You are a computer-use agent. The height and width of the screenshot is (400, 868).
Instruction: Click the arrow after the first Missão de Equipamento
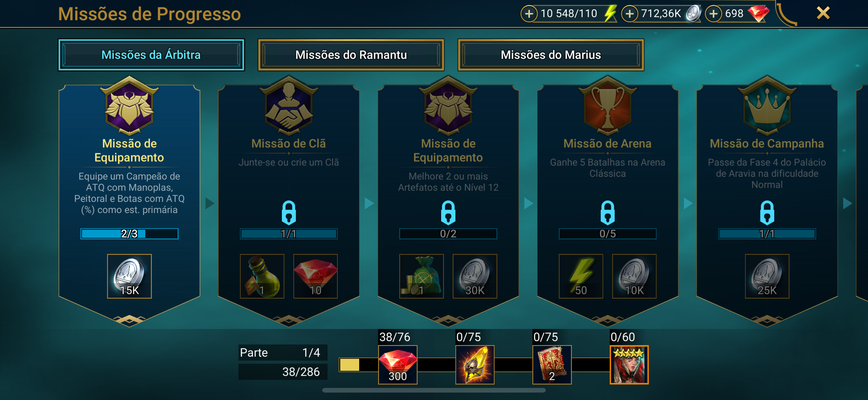[210, 203]
